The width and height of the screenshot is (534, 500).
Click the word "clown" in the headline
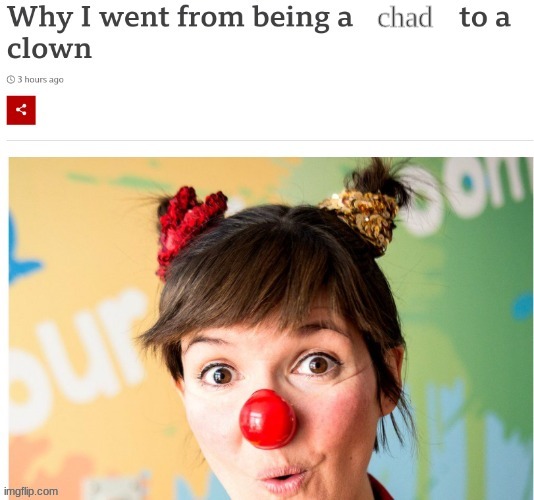tap(50, 49)
